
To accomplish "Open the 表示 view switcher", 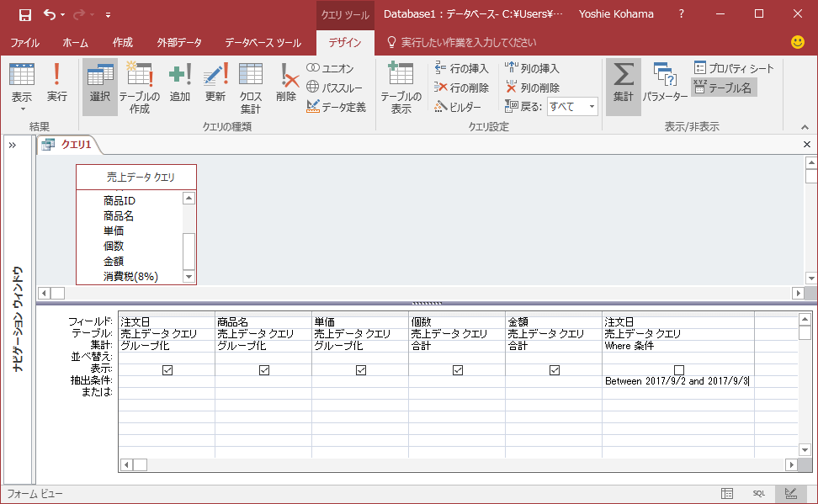I will pos(22,82).
